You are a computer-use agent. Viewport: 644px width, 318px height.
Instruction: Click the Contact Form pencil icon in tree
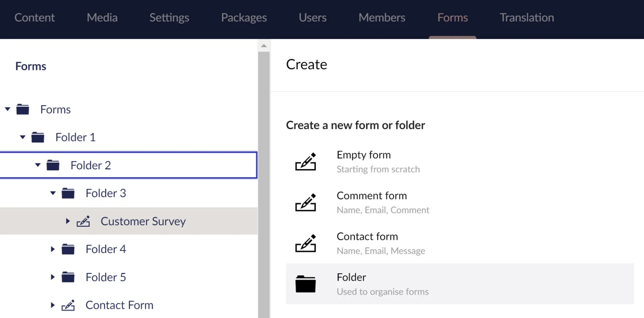click(69, 305)
